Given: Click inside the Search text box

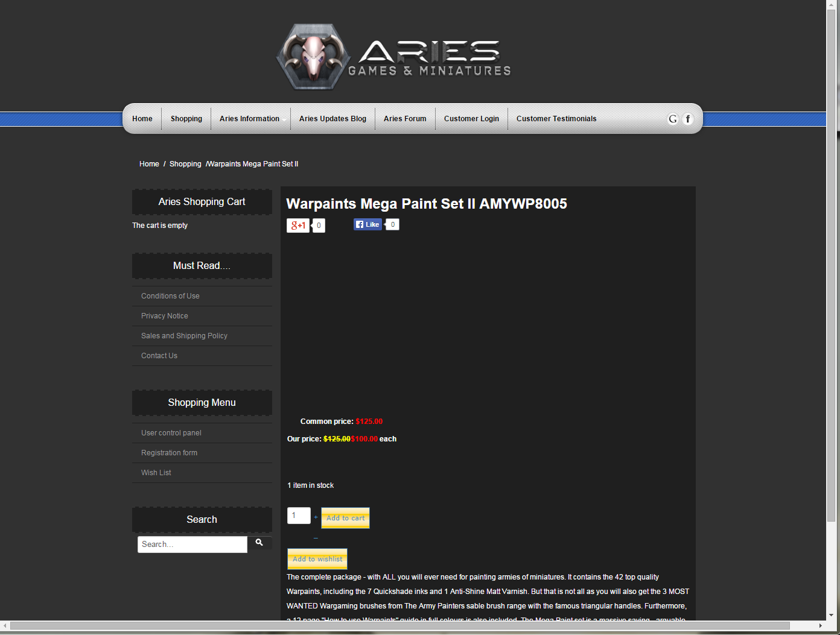Looking at the screenshot, I should [192, 545].
